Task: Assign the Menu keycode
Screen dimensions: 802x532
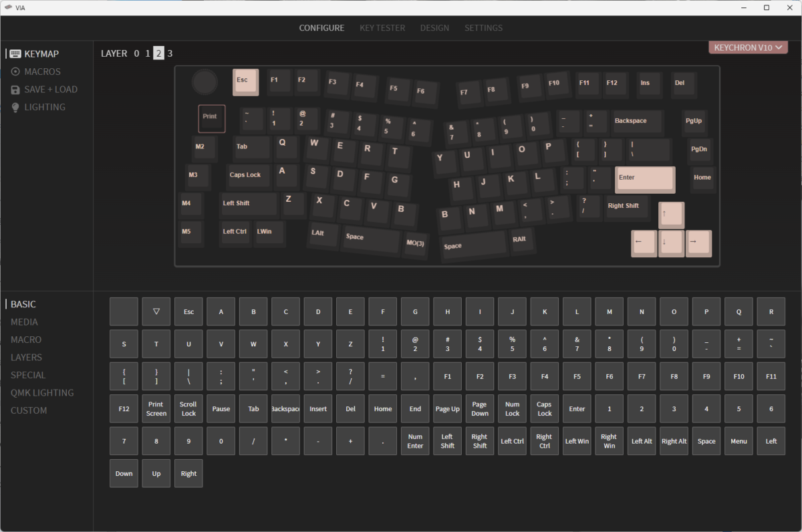Action: click(x=739, y=441)
